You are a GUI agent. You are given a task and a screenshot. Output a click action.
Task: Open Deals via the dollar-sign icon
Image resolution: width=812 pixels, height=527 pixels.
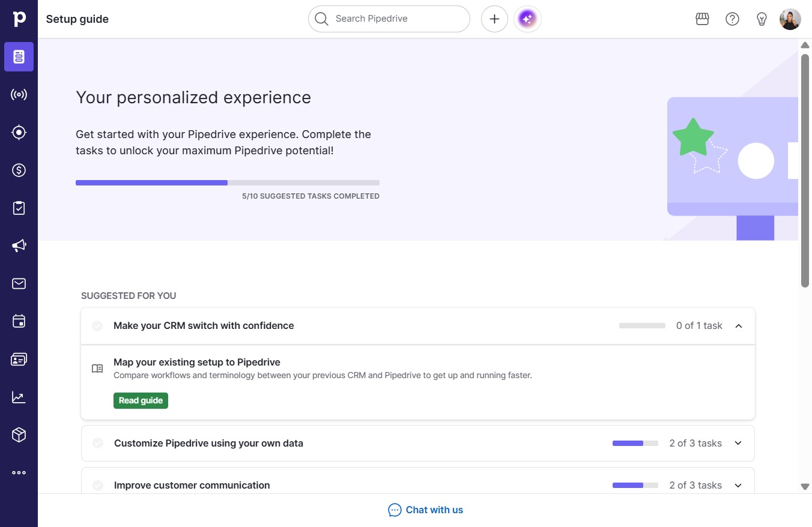tap(19, 170)
